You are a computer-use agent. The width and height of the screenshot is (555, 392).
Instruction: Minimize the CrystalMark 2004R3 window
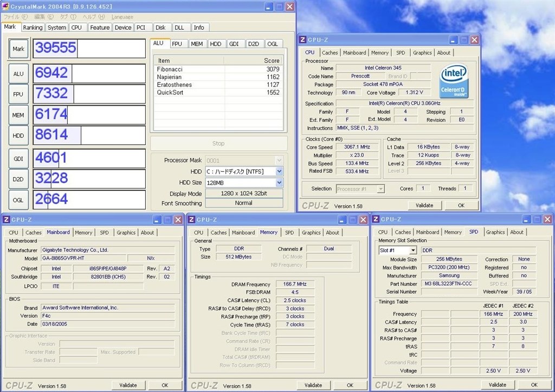click(x=269, y=7)
